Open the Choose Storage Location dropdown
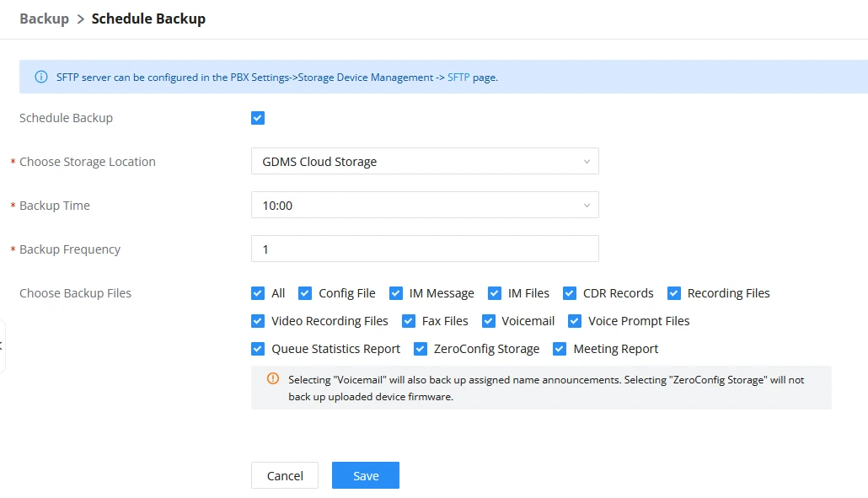Image resolution: width=868 pixels, height=498 pixels. [x=425, y=161]
